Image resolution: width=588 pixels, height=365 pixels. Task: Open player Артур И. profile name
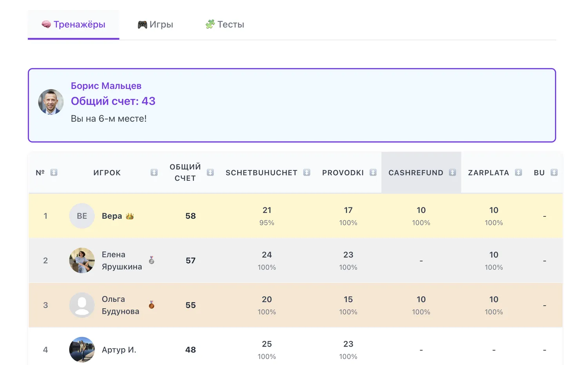click(119, 350)
